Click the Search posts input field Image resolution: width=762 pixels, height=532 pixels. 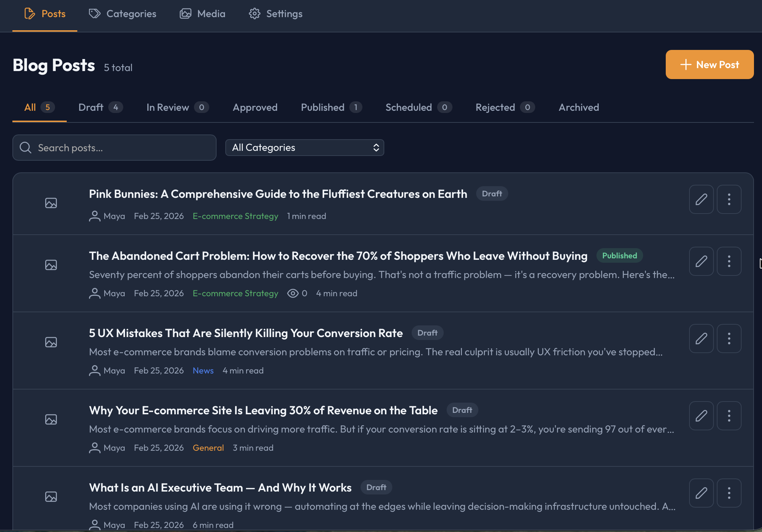point(114,148)
